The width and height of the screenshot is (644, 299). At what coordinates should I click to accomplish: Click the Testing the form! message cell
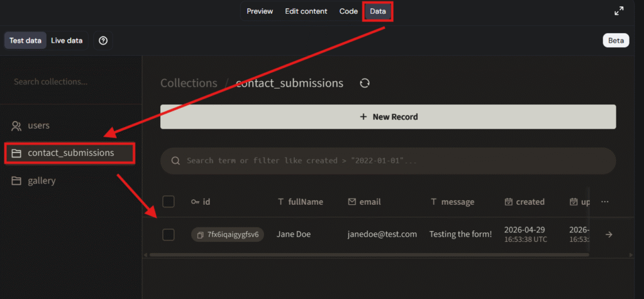coord(460,234)
